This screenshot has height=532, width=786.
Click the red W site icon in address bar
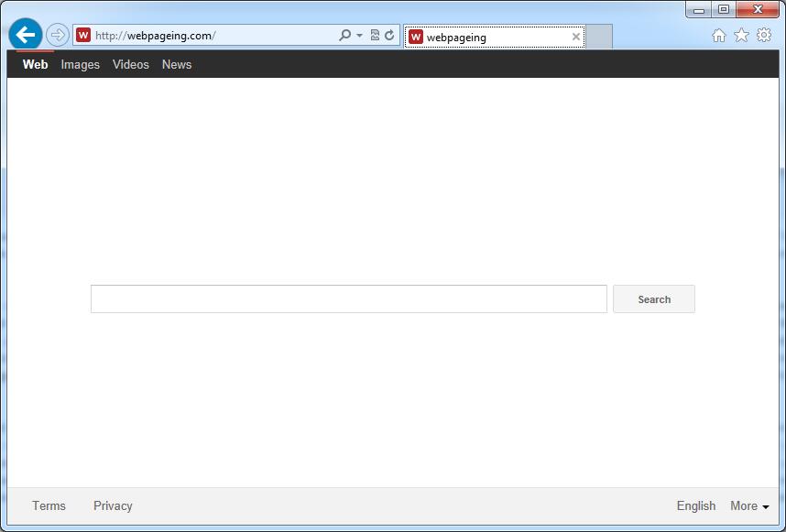pos(83,35)
